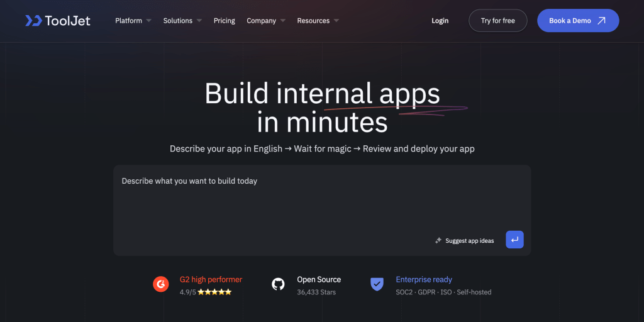Click the Enterprise ready text
This screenshot has height=322, width=644.
click(x=424, y=280)
